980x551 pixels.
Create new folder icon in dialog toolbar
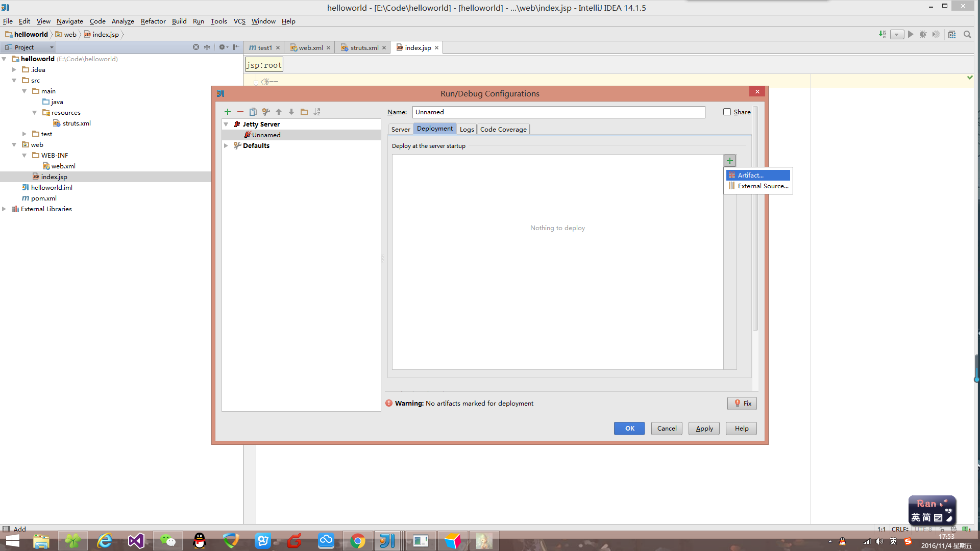(304, 112)
